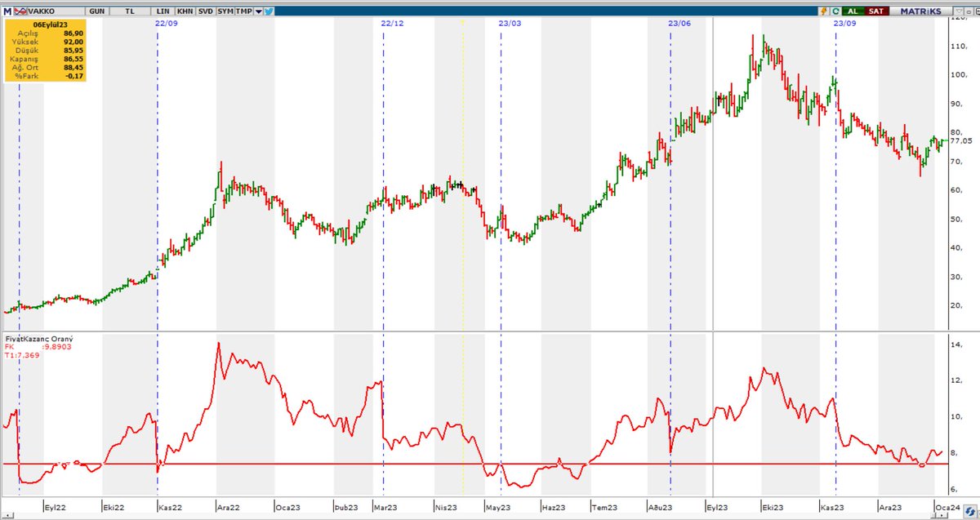Open the Twitter share icon
980x520 pixels.
pyautogui.click(x=268, y=11)
